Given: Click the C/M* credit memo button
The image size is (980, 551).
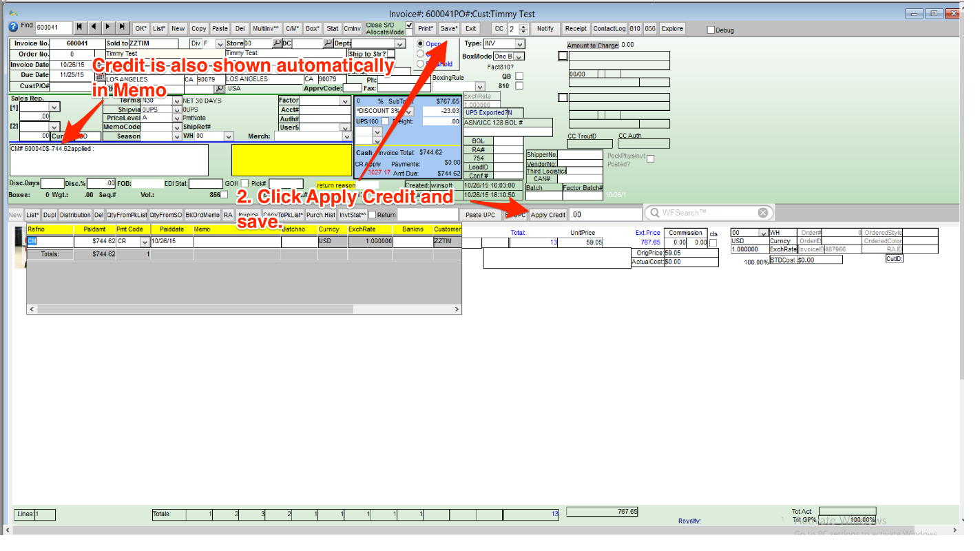Looking at the screenshot, I should click(x=293, y=28).
